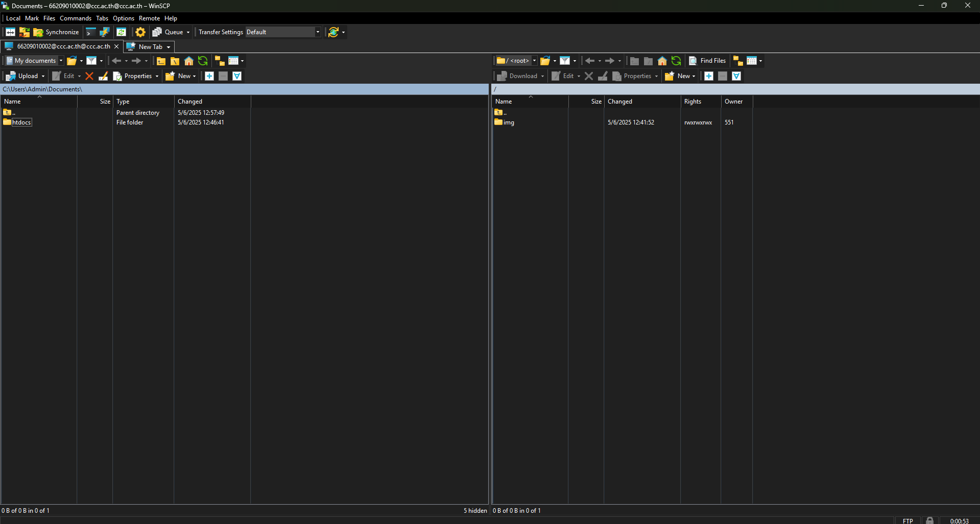Open the Options menu
The width and height of the screenshot is (980, 524).
point(124,18)
